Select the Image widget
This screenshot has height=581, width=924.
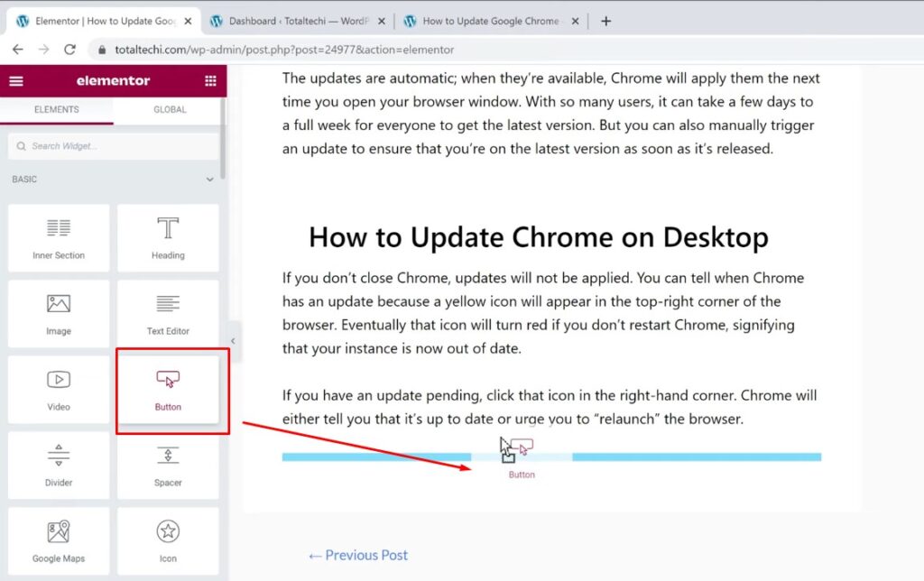pos(58,313)
